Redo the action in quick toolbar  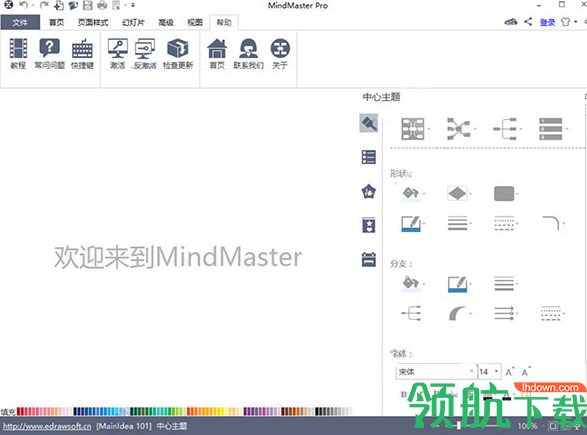click(44, 5)
